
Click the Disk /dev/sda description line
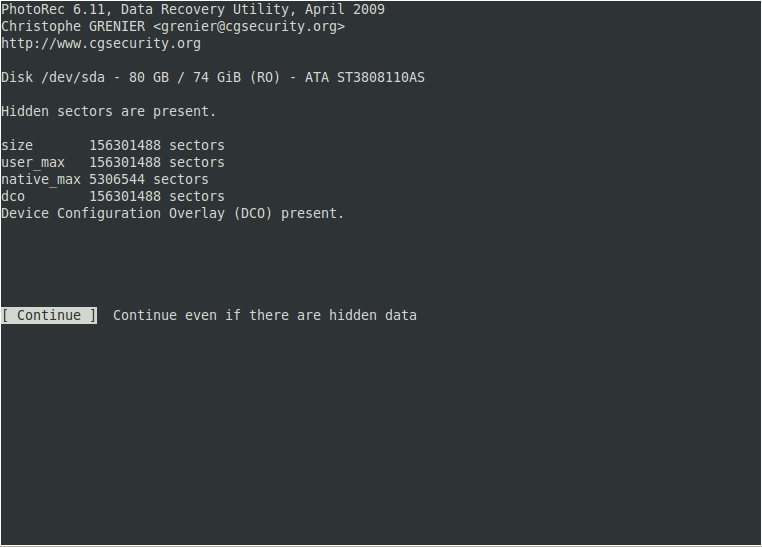click(x=213, y=78)
